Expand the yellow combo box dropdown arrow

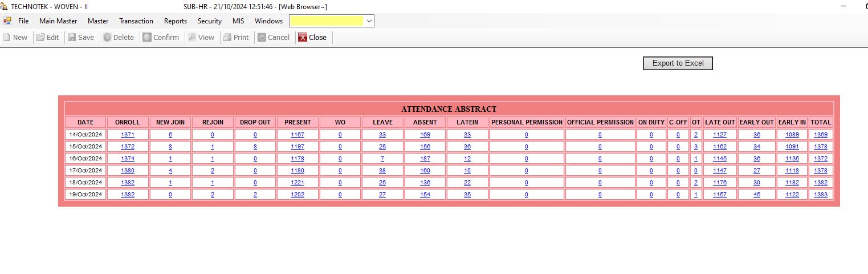point(369,21)
